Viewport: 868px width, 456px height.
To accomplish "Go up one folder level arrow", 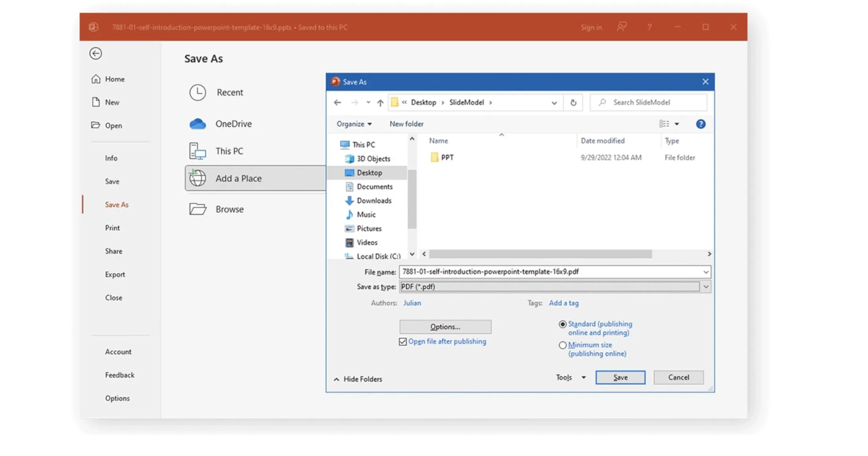I will 380,103.
